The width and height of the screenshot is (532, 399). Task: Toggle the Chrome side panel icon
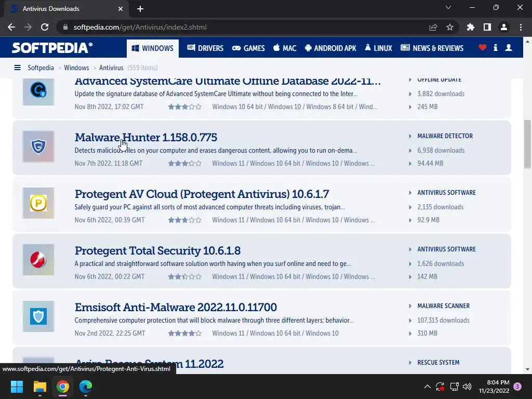(x=487, y=27)
